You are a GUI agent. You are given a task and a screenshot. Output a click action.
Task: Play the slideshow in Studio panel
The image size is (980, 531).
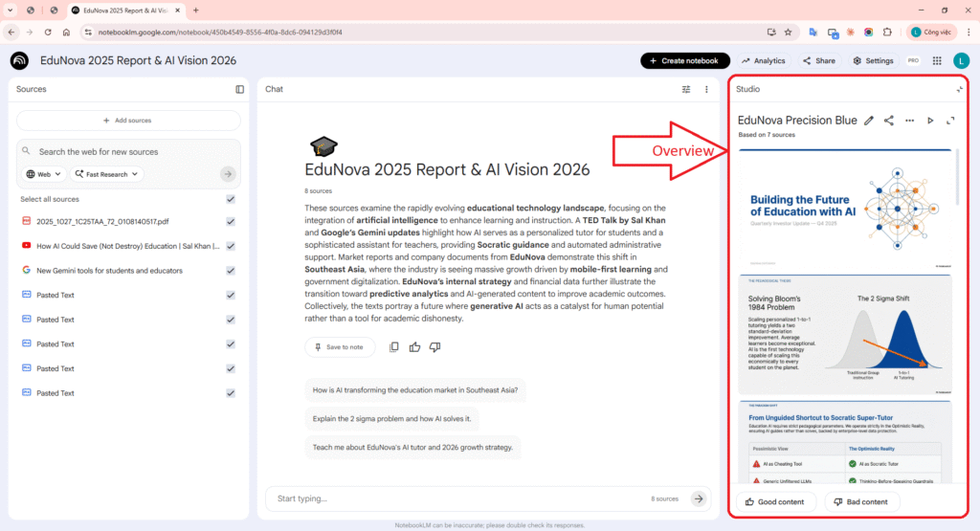click(930, 121)
